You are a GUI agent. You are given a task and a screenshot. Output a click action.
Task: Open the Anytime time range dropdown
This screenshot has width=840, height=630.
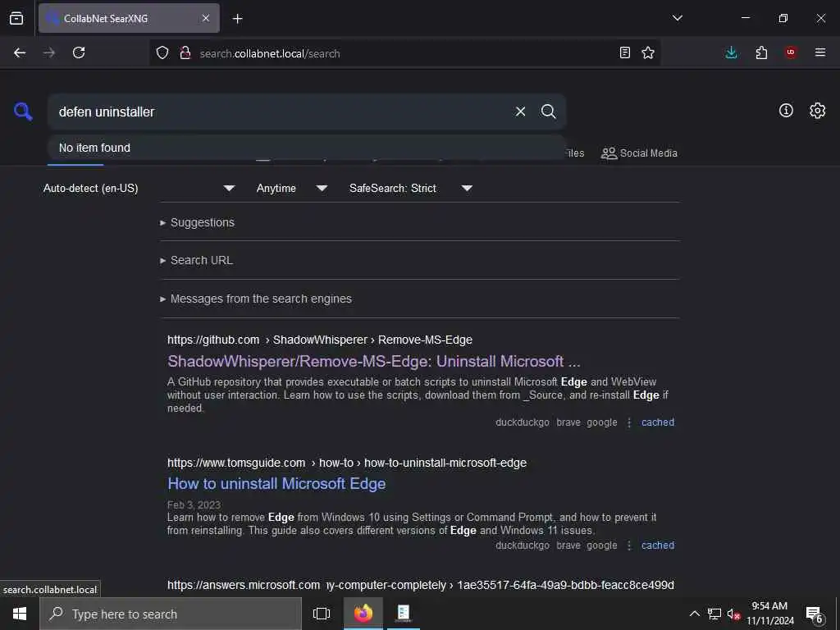pyautogui.click(x=291, y=188)
